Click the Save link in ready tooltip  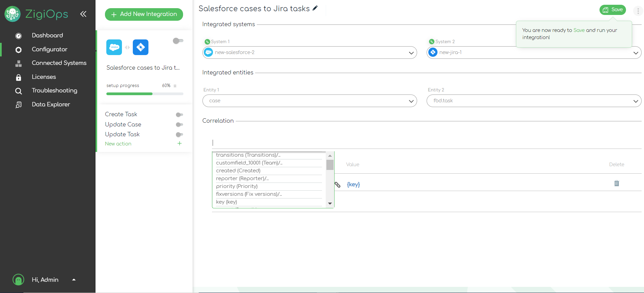click(579, 30)
